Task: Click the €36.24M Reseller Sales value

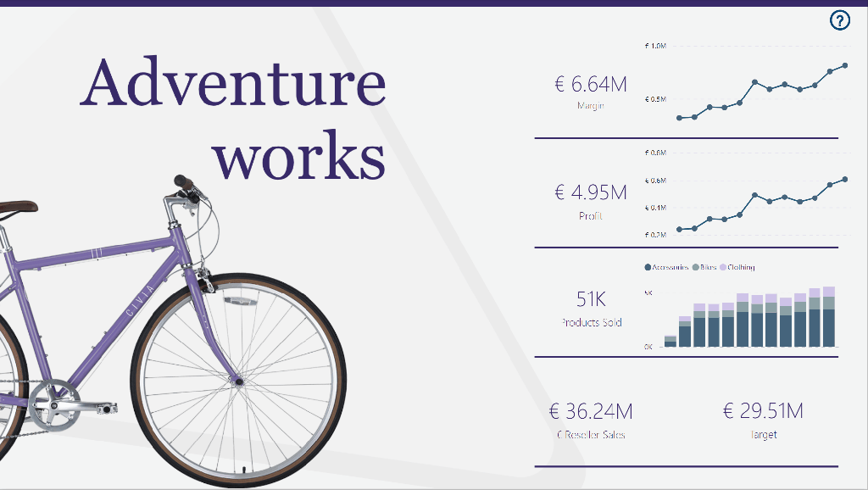Action: coord(591,412)
